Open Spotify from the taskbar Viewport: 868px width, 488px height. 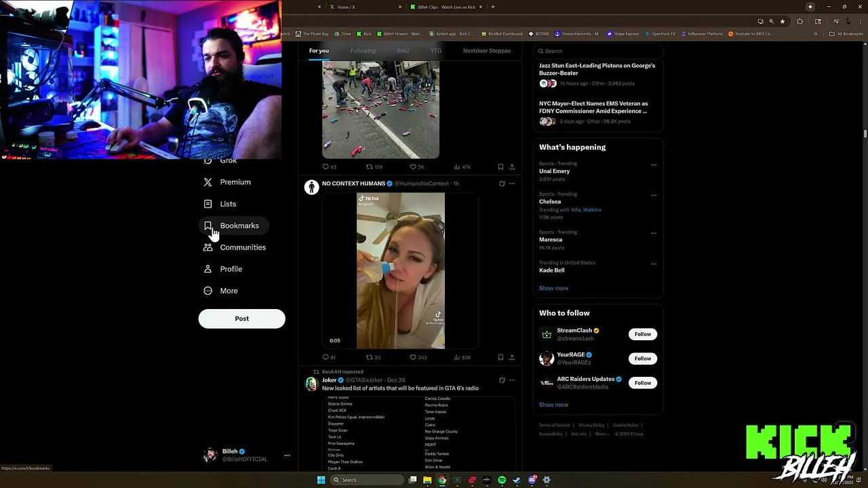[x=502, y=480]
